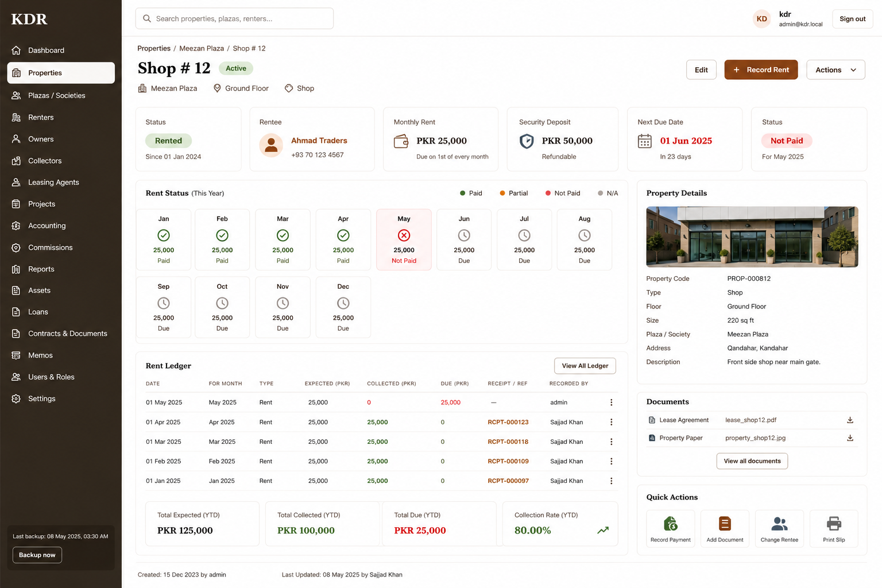The height and width of the screenshot is (588, 882).
Task: Click the search magnifier icon
Action: [147, 18]
